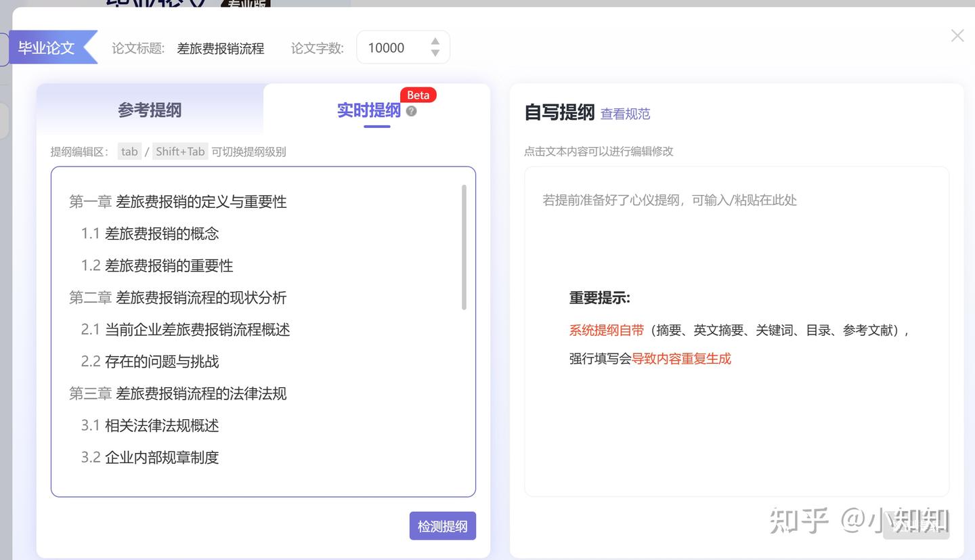Click outline row 2.2 存在的问题与挑战
Screen dimensions: 975x560
(150, 362)
